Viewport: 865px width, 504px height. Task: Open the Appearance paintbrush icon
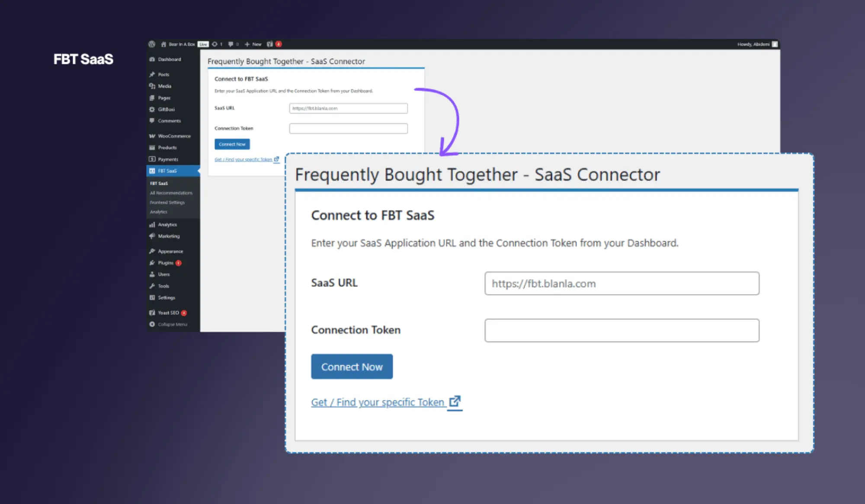point(152,251)
